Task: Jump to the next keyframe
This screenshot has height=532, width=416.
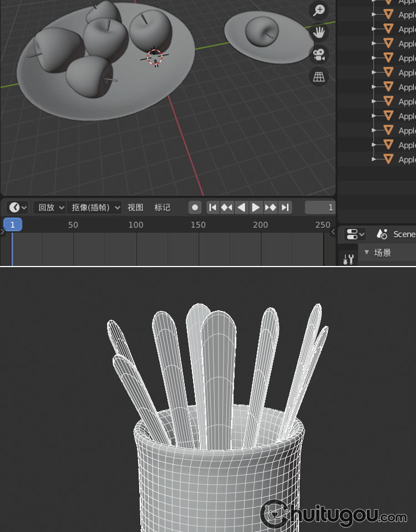Action: coord(270,207)
